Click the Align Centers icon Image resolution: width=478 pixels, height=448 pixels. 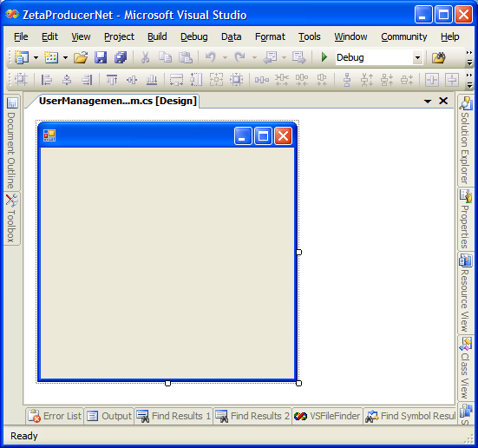67,80
